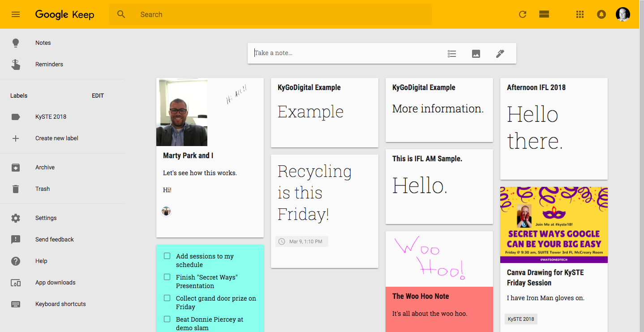644x332 pixels.
Task: Open Keyboard shortcuts link
Action: pos(60,304)
